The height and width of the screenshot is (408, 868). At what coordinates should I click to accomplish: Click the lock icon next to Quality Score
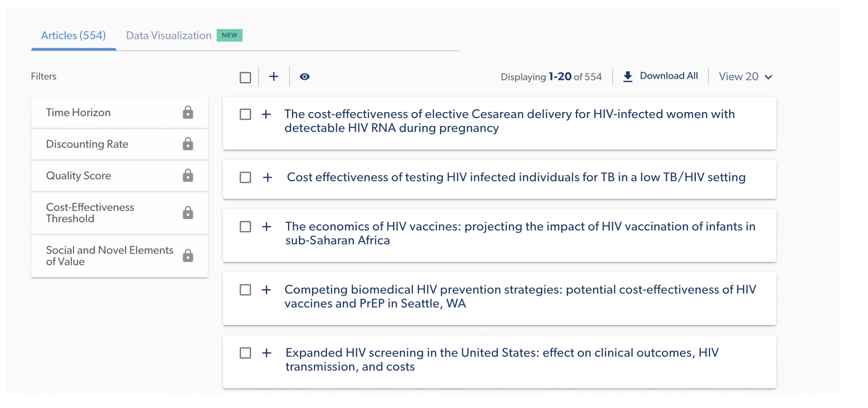tap(188, 176)
